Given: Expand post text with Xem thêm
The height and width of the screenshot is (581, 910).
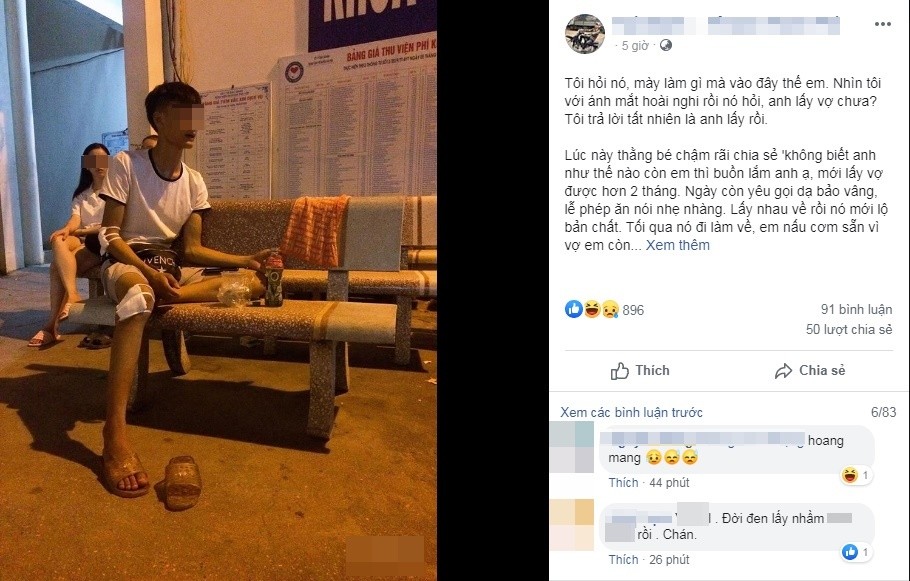Looking at the screenshot, I should click(677, 245).
